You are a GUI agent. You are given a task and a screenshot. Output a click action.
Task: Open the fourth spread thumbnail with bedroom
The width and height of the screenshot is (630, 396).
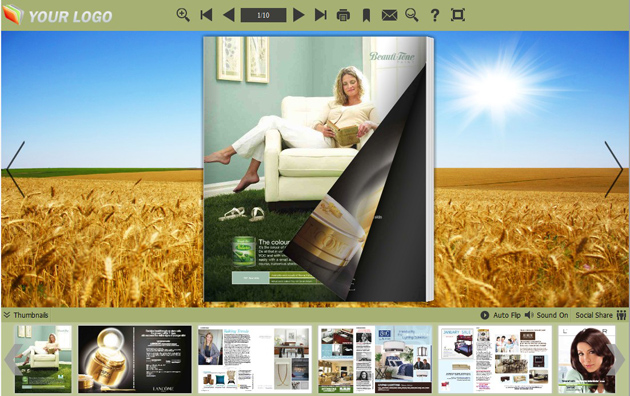click(x=375, y=359)
